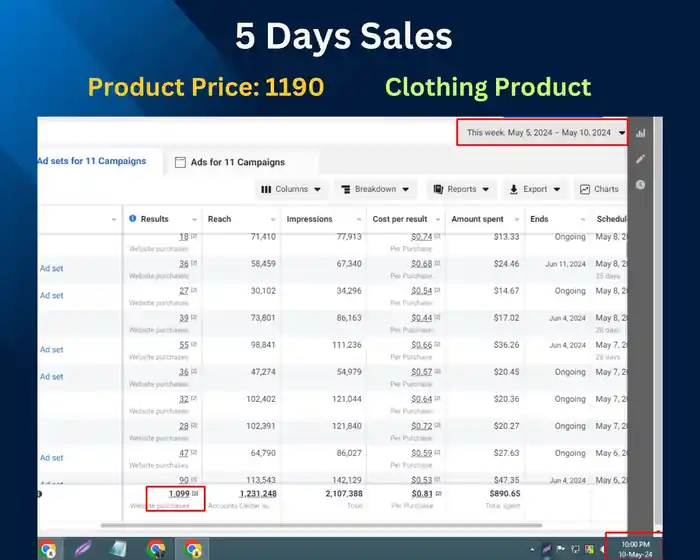This screenshot has width=700, height=560.
Task: Click the Charts button
Action: point(600,189)
